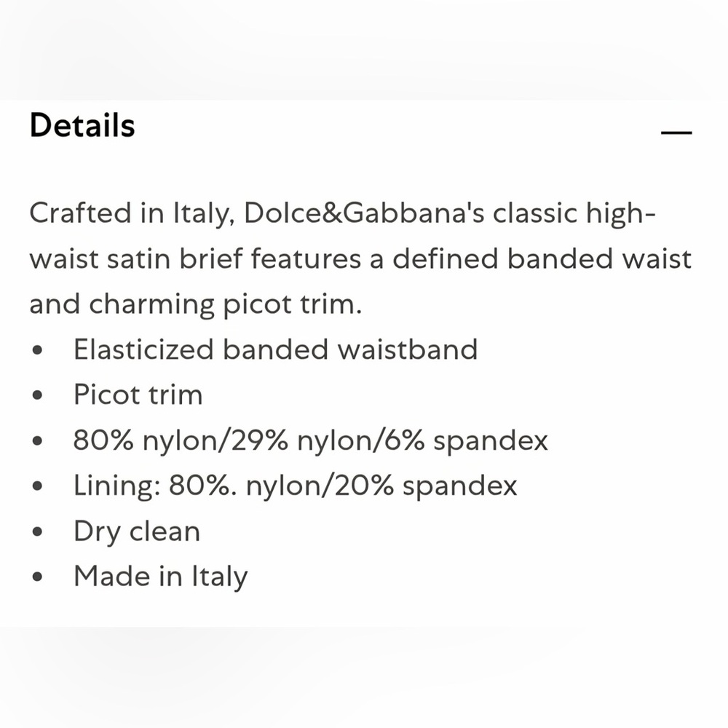Click the first description line starting 'Crafted in Italy'
This screenshot has height=728, width=728.
tap(342, 215)
